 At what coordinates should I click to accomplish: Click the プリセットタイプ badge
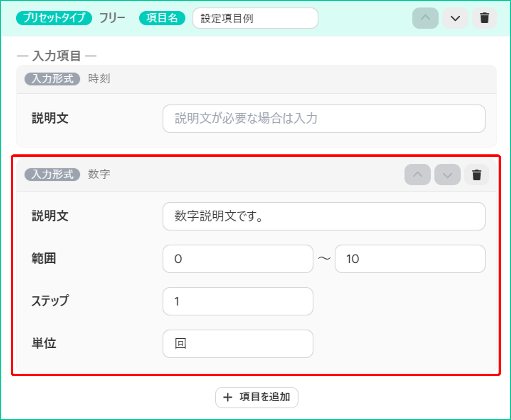(x=54, y=18)
